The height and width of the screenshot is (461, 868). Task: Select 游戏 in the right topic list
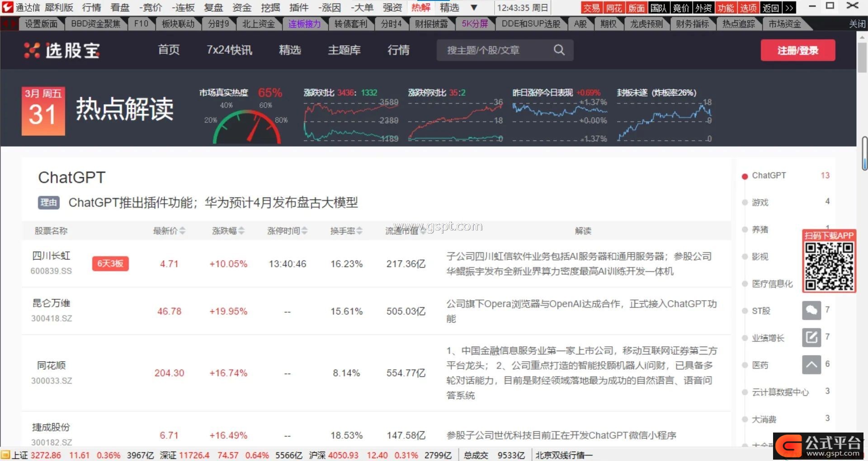click(x=760, y=202)
